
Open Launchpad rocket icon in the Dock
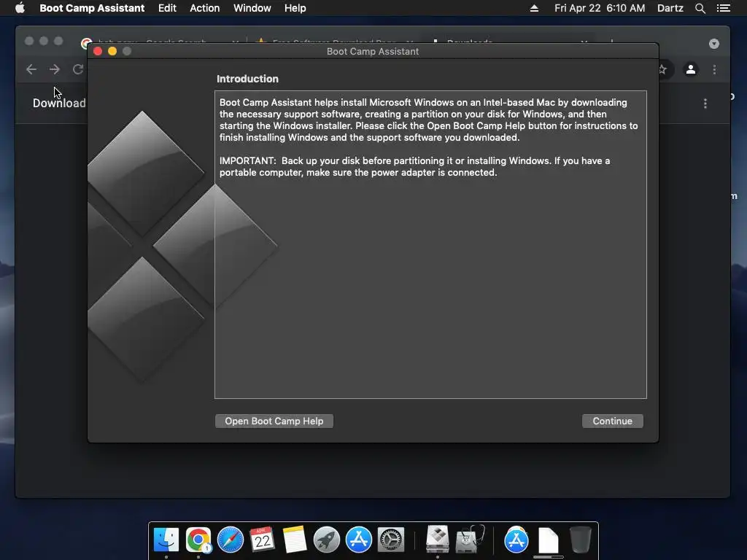[x=326, y=540]
